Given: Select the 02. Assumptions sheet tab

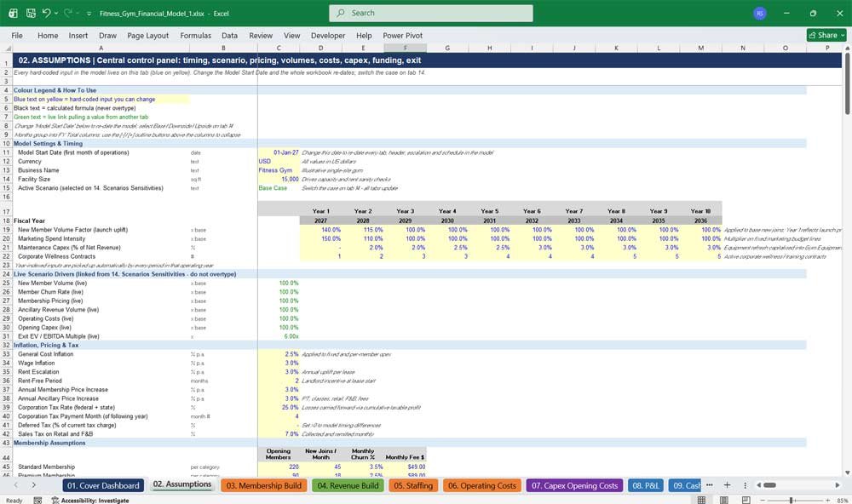Looking at the screenshot, I should click(x=182, y=484).
